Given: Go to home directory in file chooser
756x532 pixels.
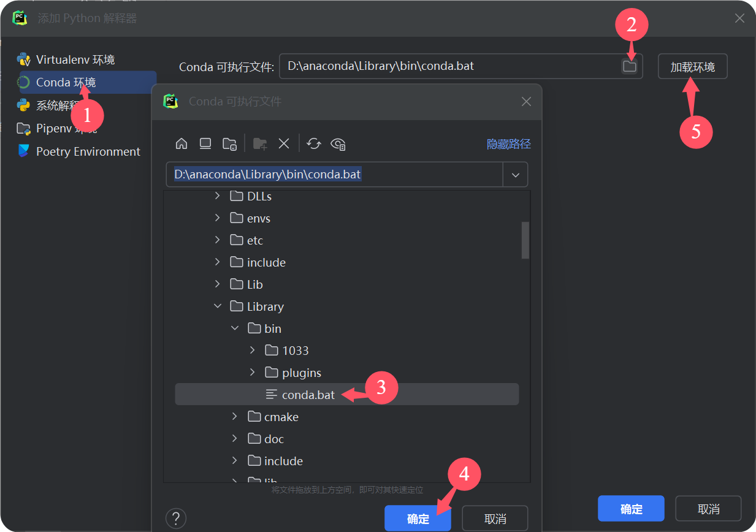Looking at the screenshot, I should tap(181, 143).
